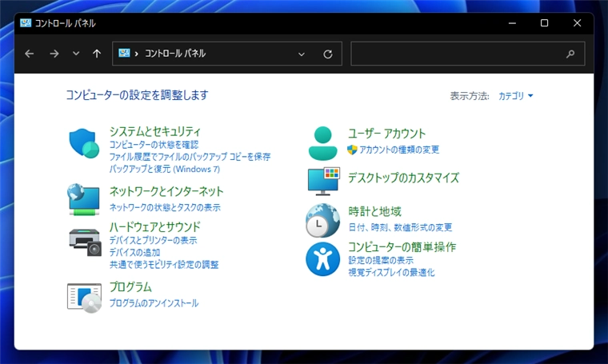Minimize the Control Panel window

coord(512,23)
